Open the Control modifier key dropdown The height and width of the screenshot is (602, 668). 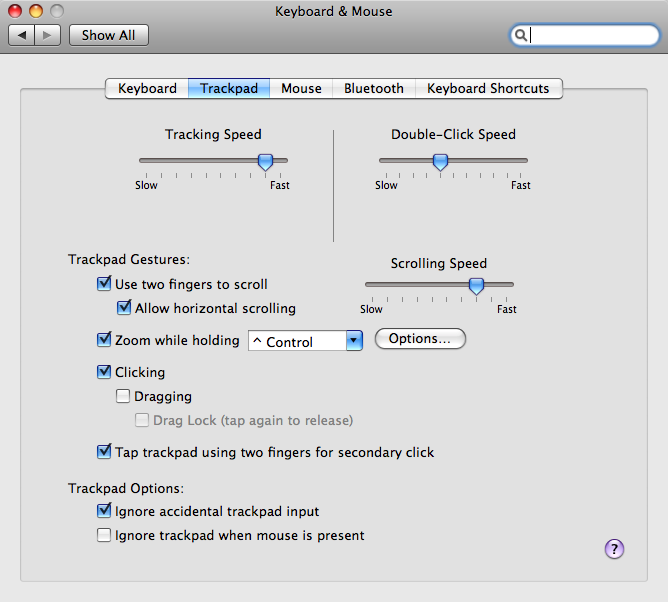coord(305,341)
